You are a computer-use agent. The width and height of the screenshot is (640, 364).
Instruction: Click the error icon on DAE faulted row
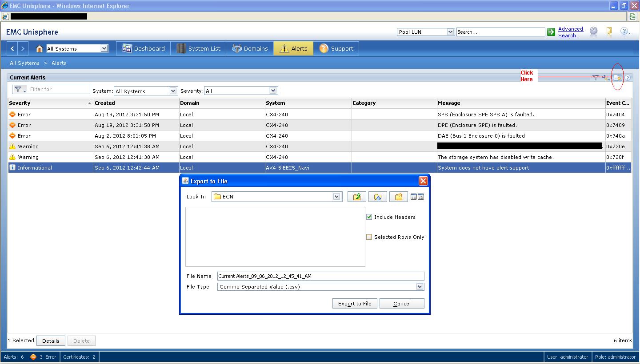[12, 135]
